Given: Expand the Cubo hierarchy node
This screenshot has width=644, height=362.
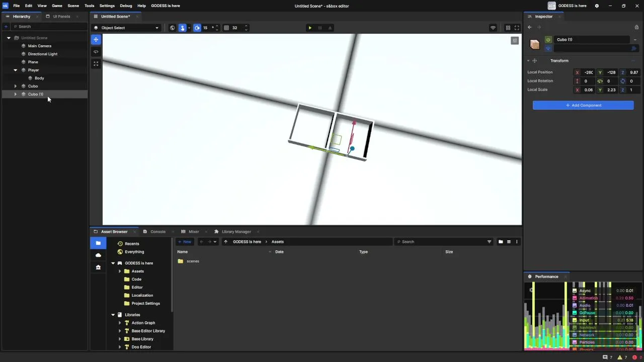Looking at the screenshot, I should [15, 86].
